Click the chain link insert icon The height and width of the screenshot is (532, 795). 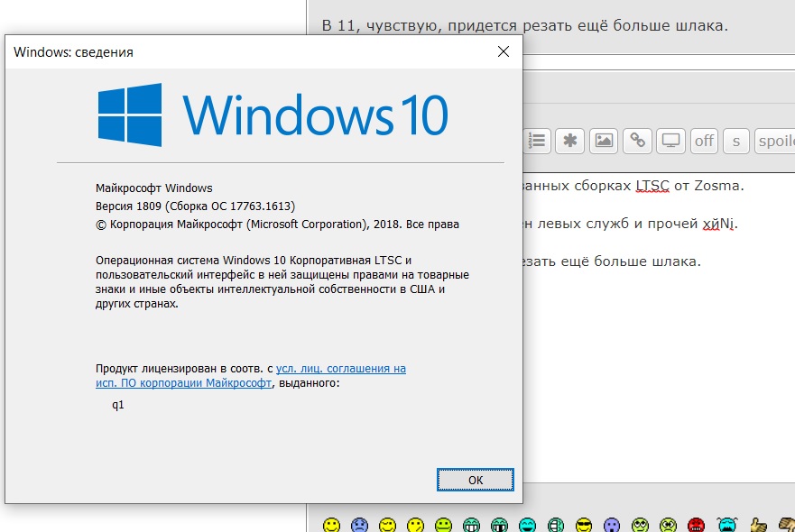tap(637, 141)
